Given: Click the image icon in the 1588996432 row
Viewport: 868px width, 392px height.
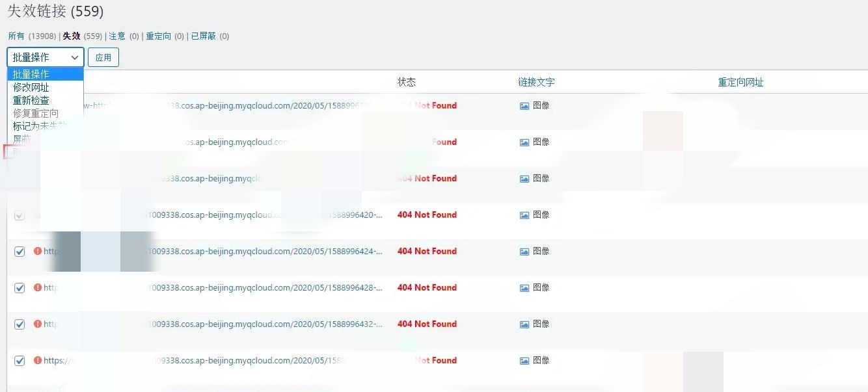Looking at the screenshot, I should (x=524, y=324).
